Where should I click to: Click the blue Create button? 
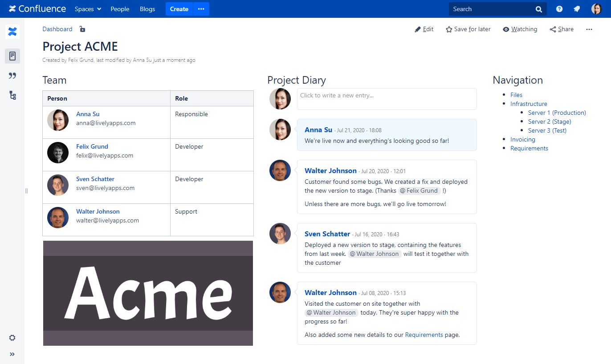pos(179,9)
